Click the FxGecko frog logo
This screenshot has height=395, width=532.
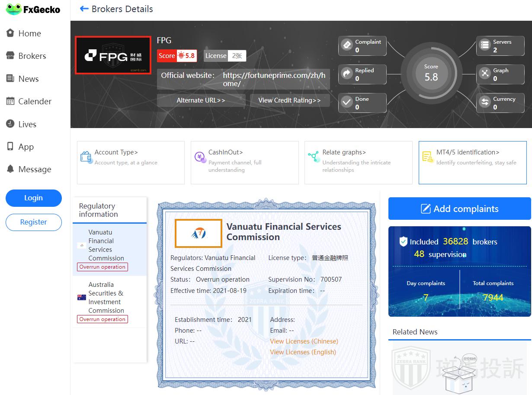tap(14, 9)
